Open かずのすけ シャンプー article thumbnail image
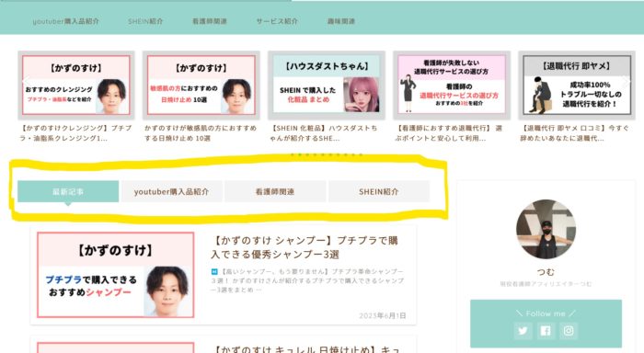Image resolution: width=644 pixels, height=353 pixels. coord(115,275)
